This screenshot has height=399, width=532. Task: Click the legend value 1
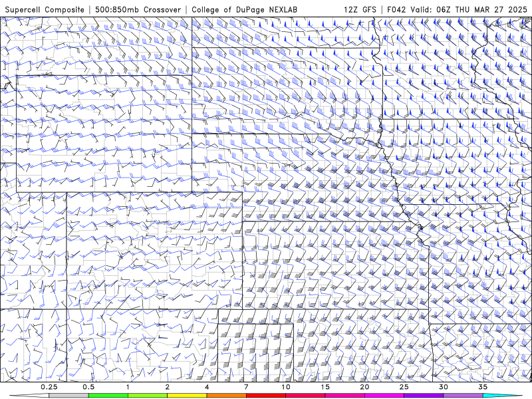(128, 387)
